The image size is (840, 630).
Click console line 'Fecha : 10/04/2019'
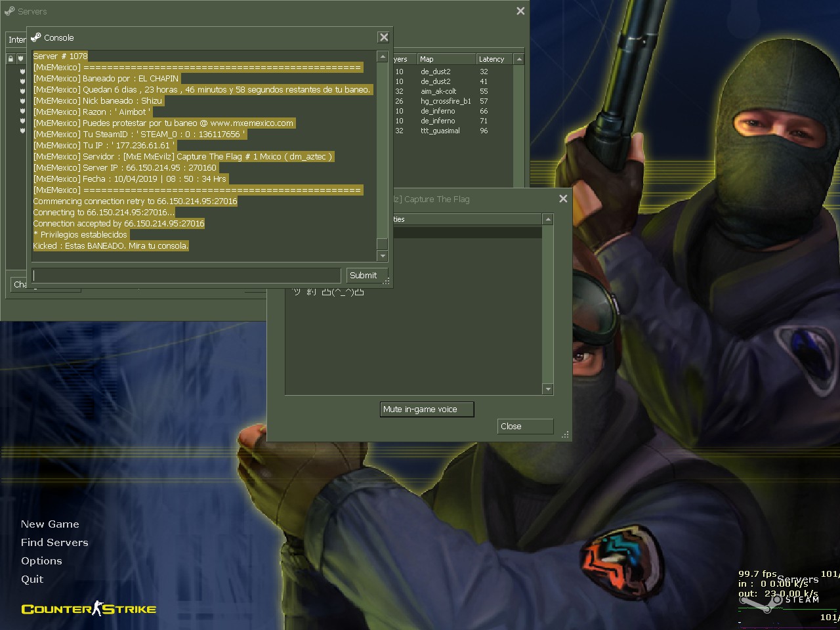(130, 179)
